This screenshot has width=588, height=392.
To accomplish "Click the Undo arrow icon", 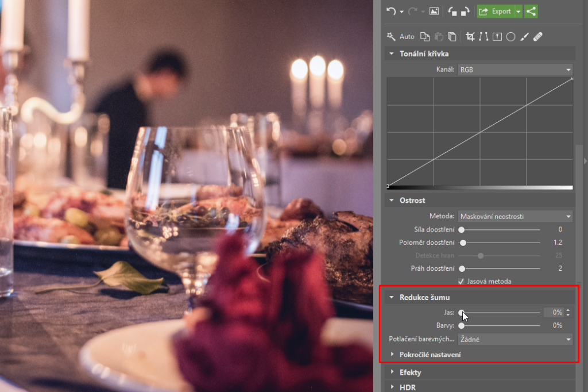I will [x=390, y=11].
